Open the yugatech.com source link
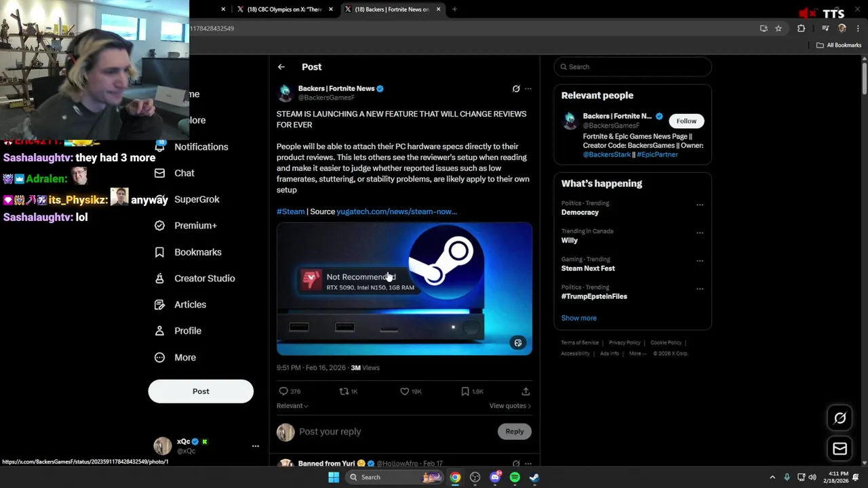Viewport: 868px width, 488px height. pyautogui.click(x=397, y=211)
